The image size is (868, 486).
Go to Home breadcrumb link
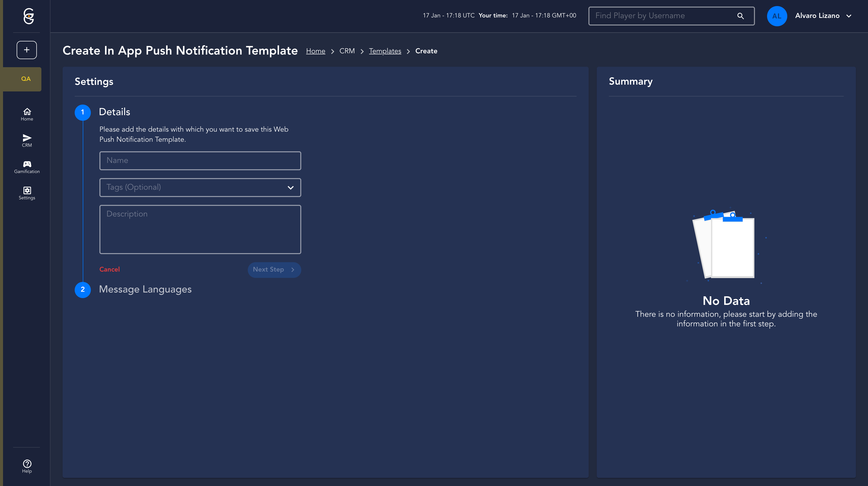coord(315,51)
